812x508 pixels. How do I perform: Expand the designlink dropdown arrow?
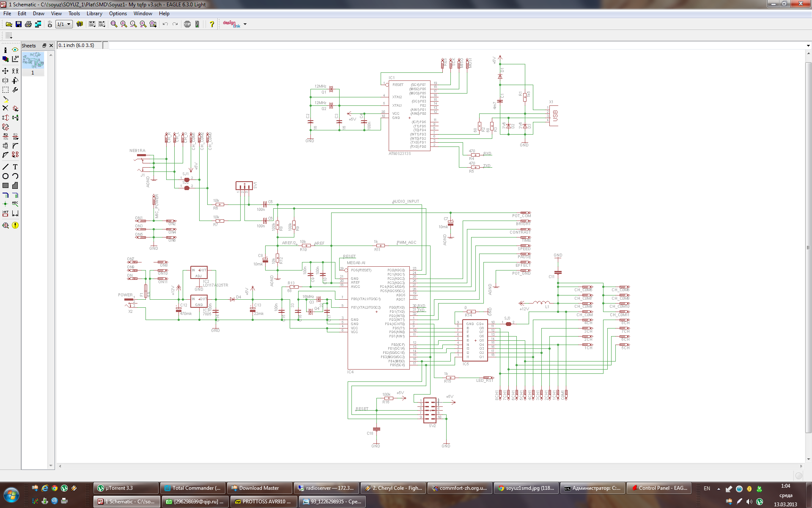[245, 24]
